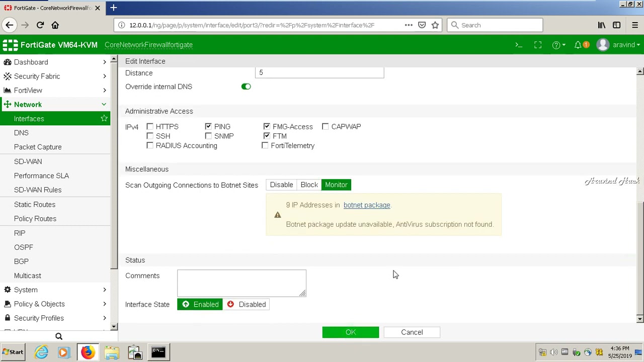Click the FortiGate logo icon

coord(10,45)
